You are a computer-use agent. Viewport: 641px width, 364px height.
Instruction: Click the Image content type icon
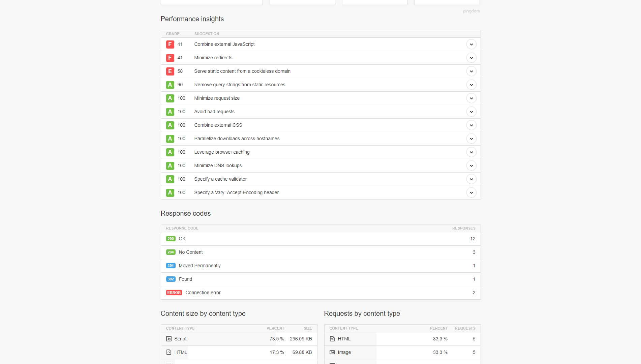tap(332, 352)
